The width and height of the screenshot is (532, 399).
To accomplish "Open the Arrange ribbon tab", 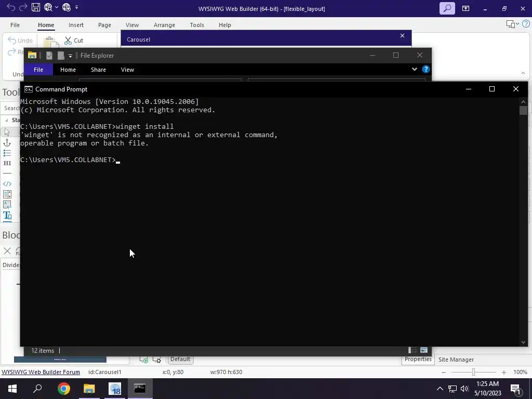I will 164,25.
